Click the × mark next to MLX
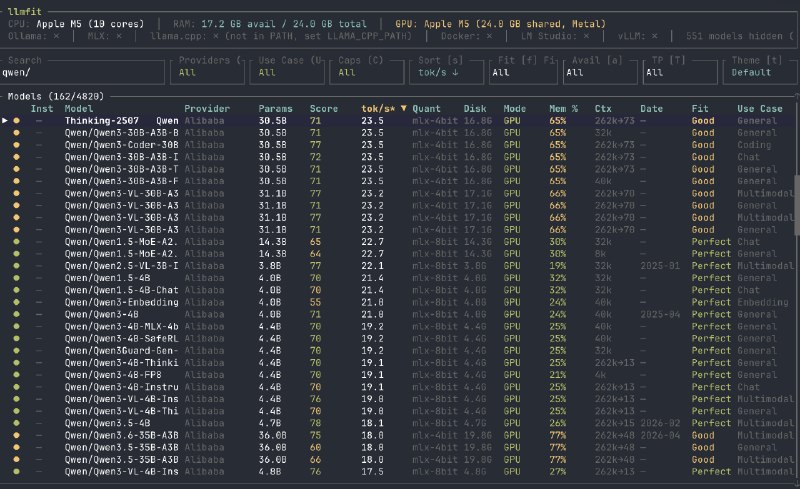The image size is (800, 489). click(119, 36)
